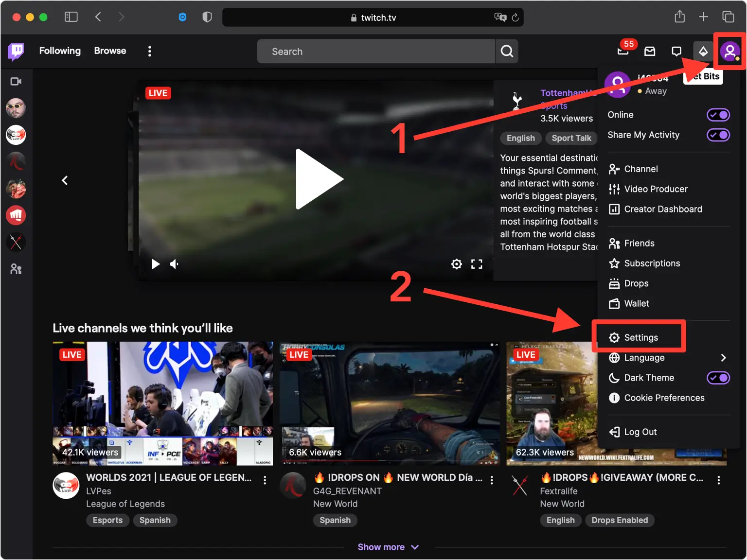Open the Whispers chat bubble icon
Viewport: 747px width, 560px height.
676,51
